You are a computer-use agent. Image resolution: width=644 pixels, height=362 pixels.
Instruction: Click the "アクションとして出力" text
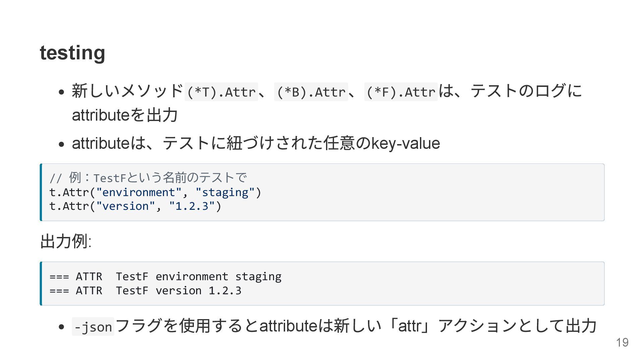[517, 326]
